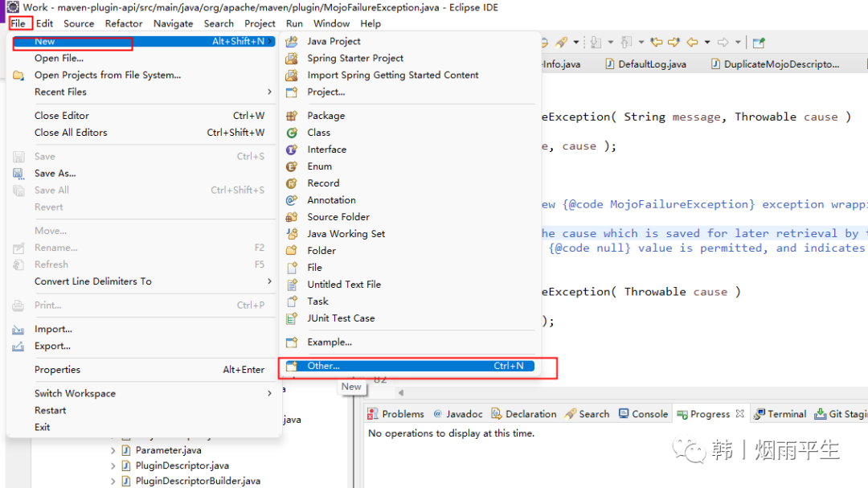Screen dimensions: 868x488
Task: Click the Enum icon in New submenu
Action: point(292,166)
